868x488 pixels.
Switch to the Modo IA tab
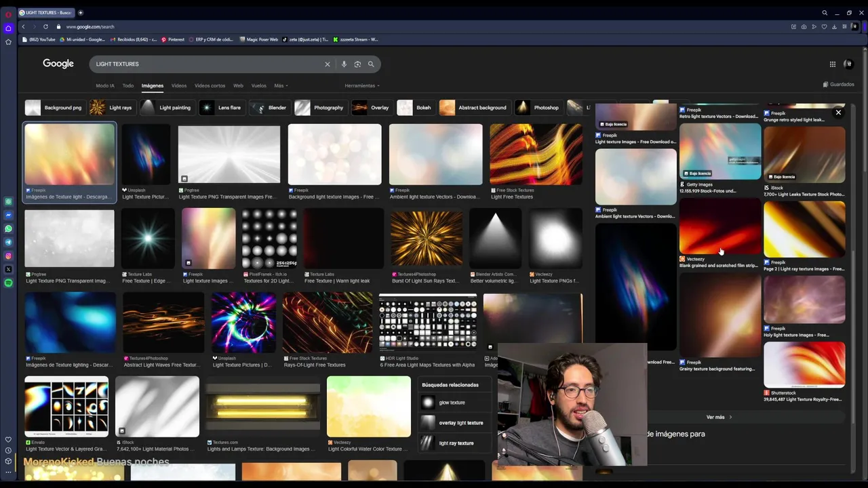(105, 85)
